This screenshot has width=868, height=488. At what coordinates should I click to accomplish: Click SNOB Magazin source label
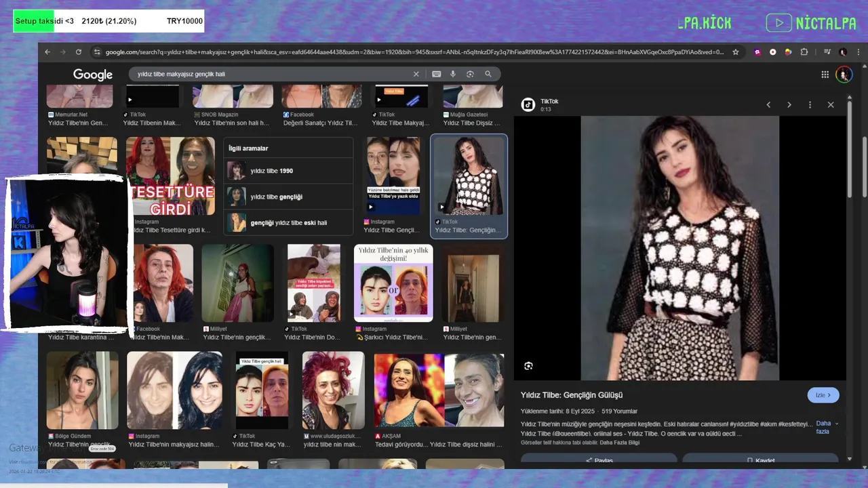coord(219,115)
